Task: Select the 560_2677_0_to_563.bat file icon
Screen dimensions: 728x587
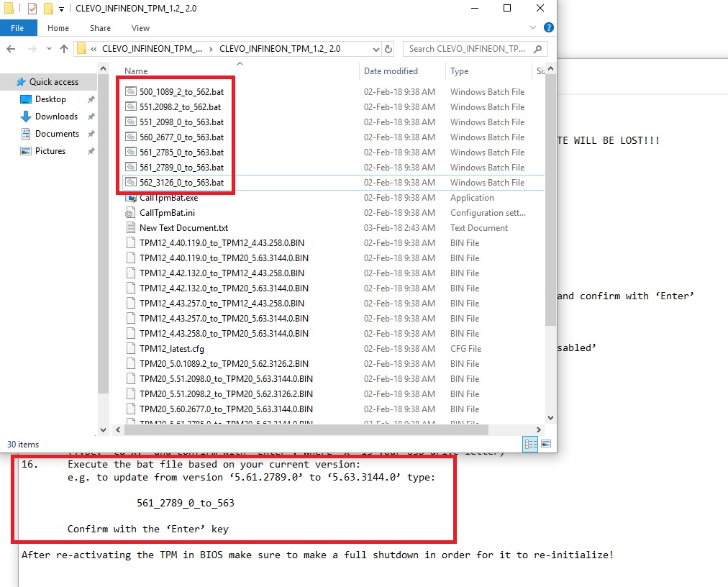Action: (131, 137)
